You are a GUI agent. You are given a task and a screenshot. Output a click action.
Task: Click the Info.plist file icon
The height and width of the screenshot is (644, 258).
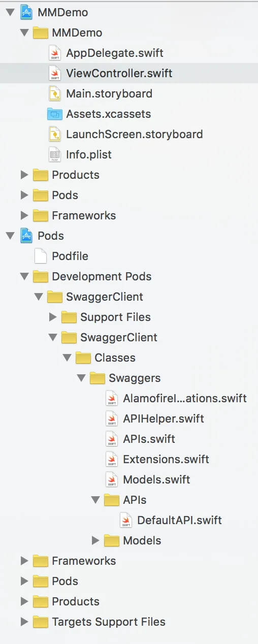[54, 154]
